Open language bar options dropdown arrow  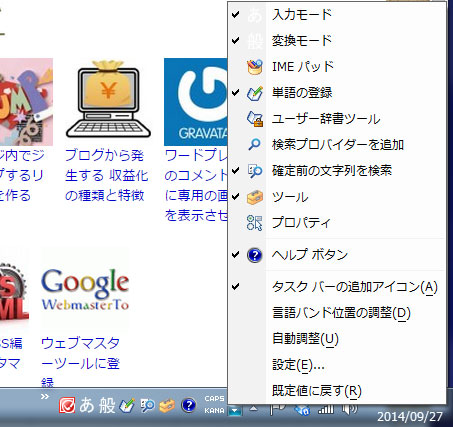point(235,410)
